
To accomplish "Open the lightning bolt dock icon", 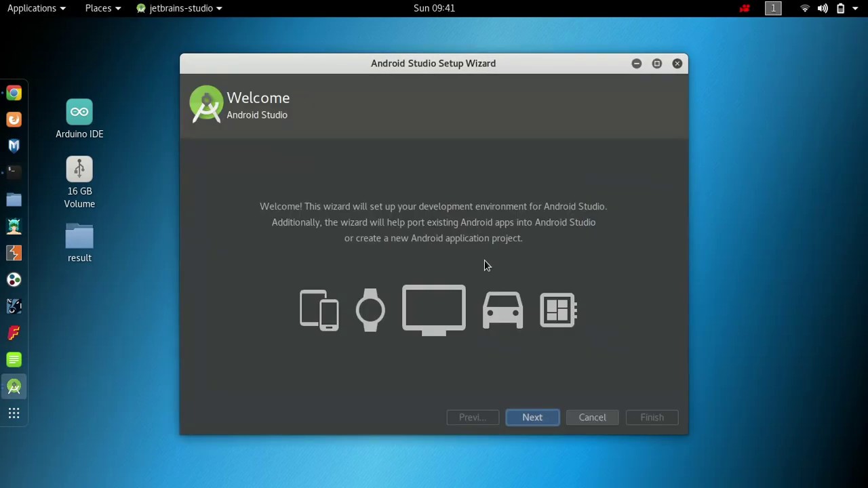I will click(x=14, y=253).
